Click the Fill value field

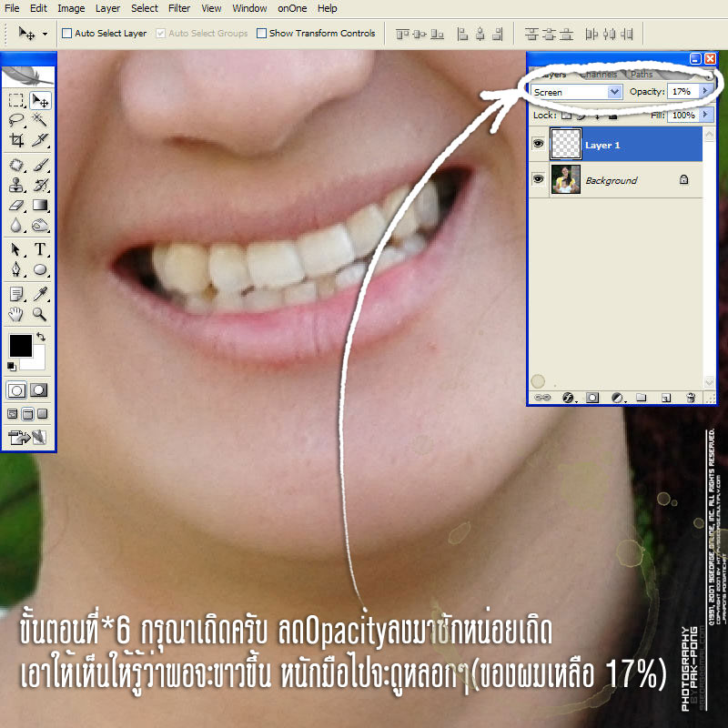coord(683,115)
